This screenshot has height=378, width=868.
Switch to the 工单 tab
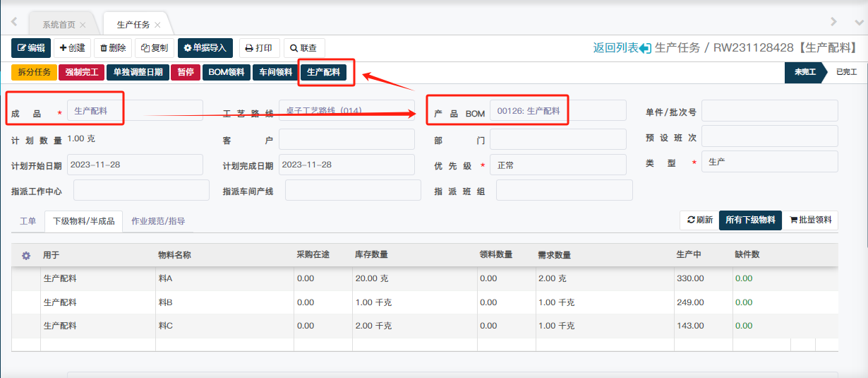28,221
